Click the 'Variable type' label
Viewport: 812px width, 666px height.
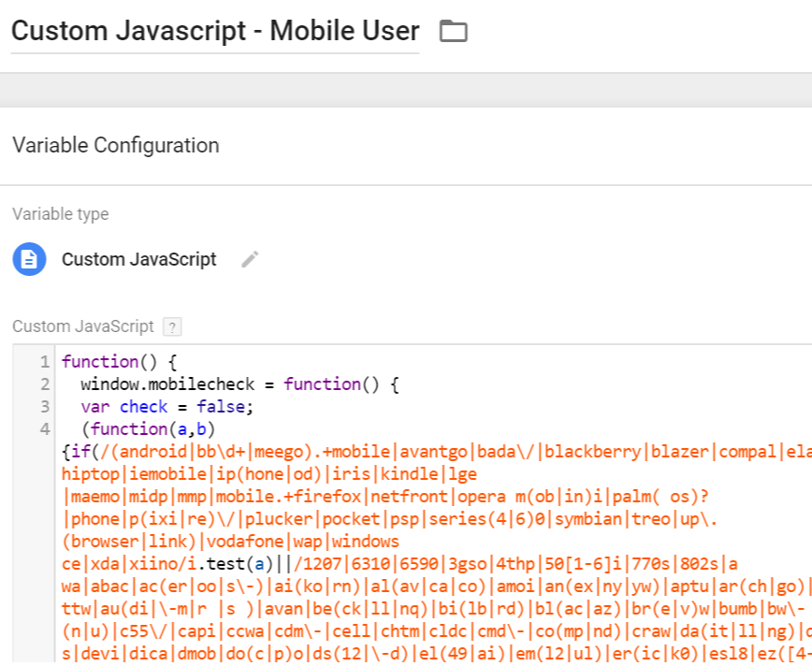pos(60,214)
